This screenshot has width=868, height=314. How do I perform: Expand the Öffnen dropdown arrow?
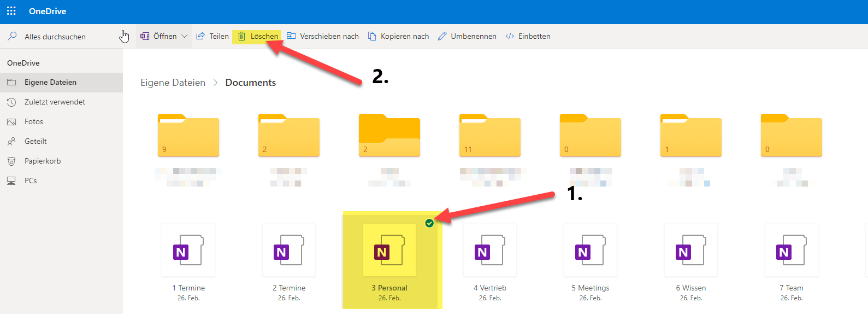pos(185,36)
